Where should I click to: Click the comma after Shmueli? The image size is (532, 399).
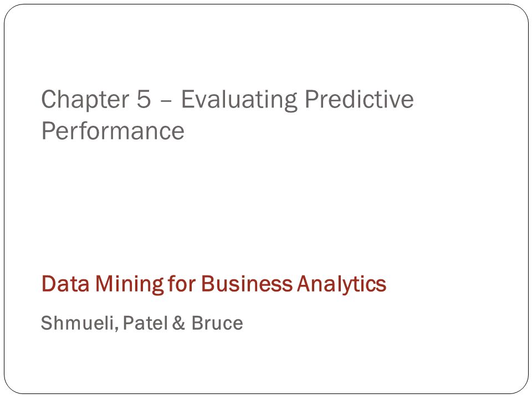(116, 329)
